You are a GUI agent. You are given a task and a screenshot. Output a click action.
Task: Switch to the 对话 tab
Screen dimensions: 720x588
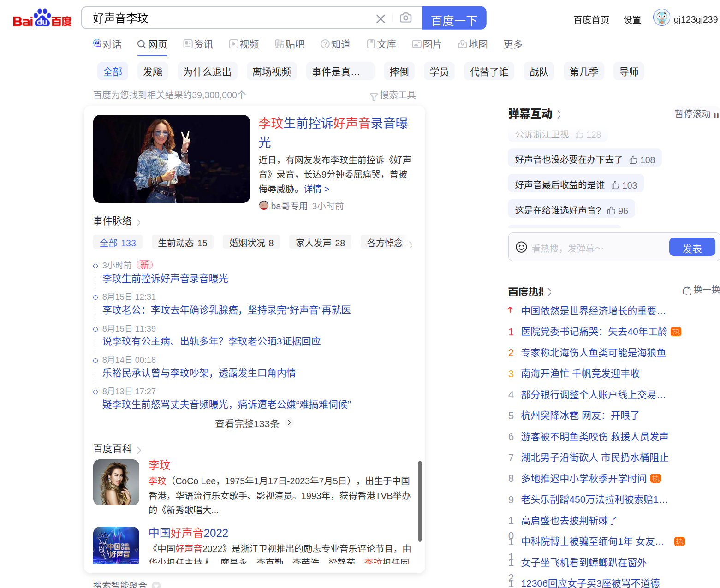107,44
